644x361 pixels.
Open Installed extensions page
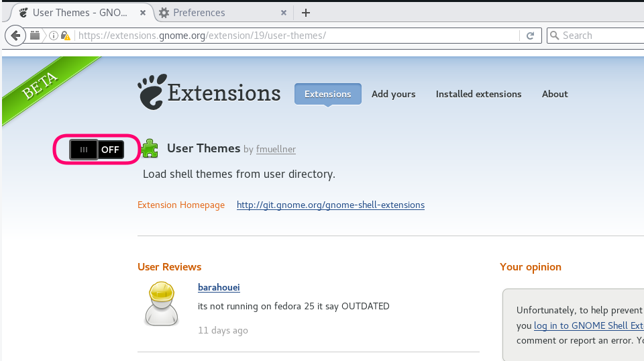point(478,94)
